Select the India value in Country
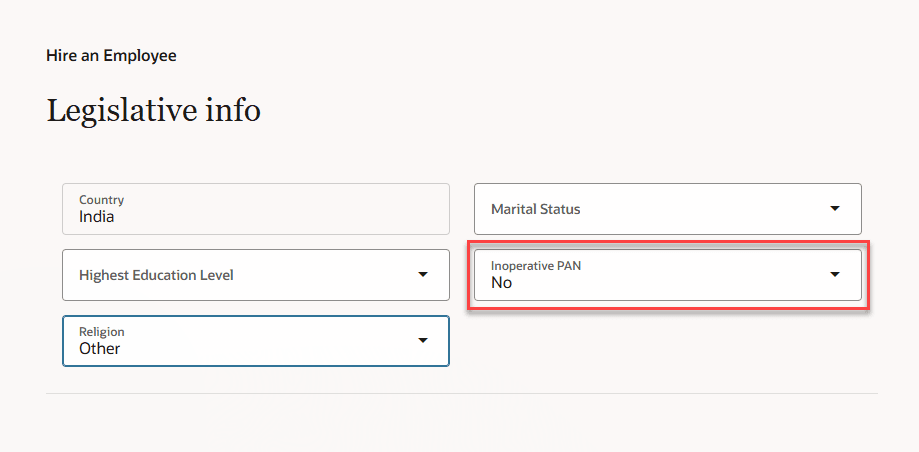 [x=97, y=216]
